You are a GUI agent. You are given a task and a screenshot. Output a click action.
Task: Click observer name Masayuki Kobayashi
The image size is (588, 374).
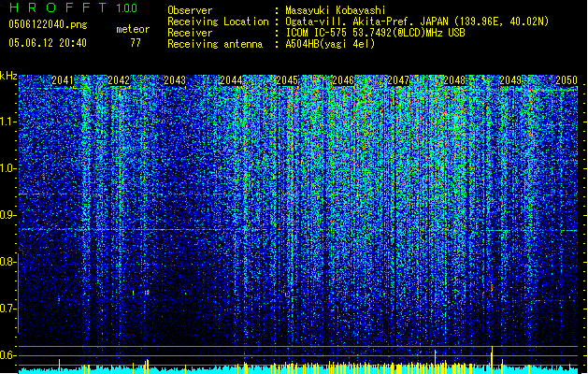(x=335, y=10)
